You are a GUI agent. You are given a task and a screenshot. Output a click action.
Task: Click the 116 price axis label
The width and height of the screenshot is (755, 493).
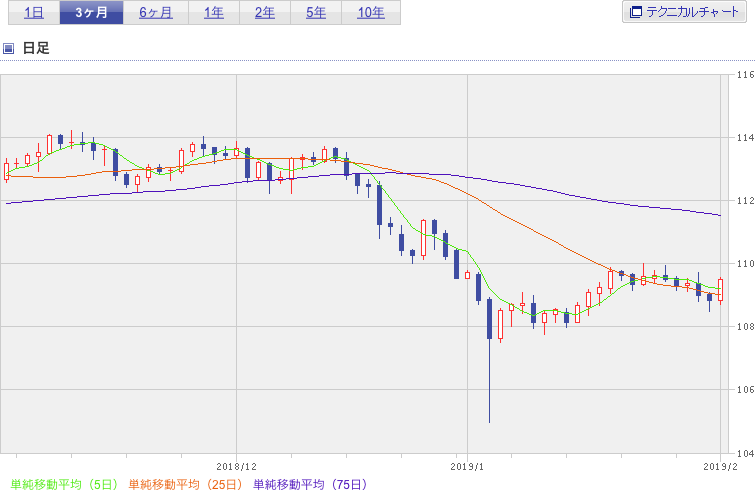pos(745,75)
